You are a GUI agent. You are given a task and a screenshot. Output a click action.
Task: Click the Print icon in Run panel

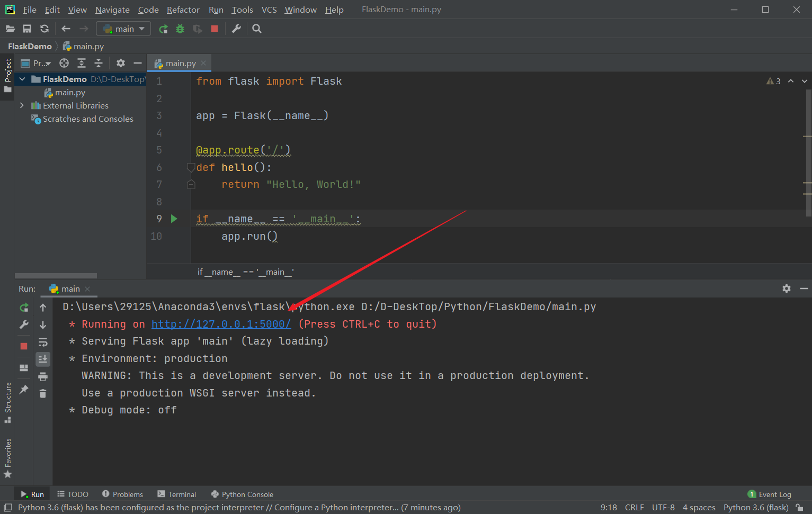pos(43,376)
